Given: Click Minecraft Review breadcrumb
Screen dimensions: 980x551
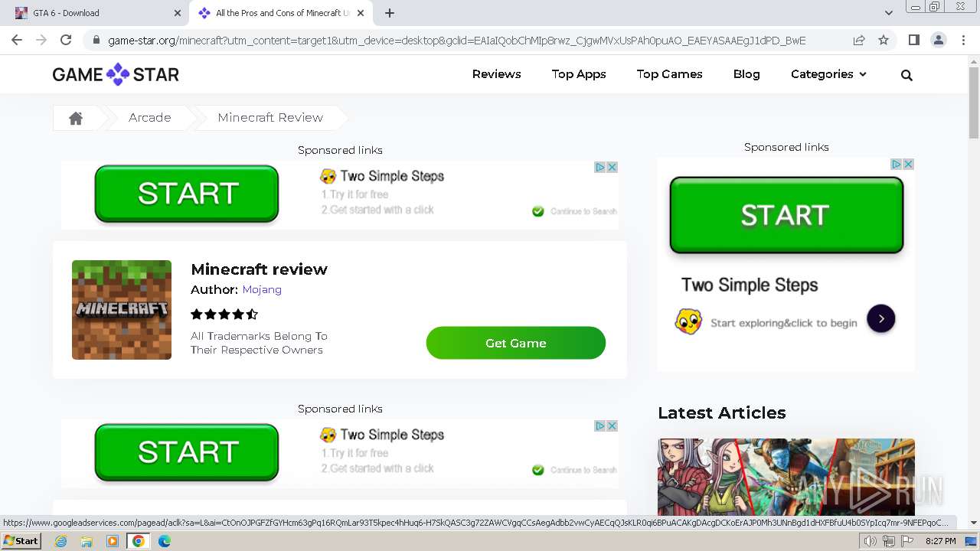Looking at the screenshot, I should [x=270, y=117].
